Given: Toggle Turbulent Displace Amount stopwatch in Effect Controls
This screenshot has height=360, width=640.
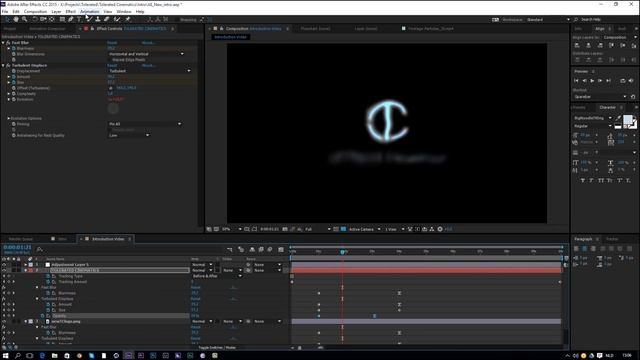Looking at the screenshot, I should (x=13, y=77).
